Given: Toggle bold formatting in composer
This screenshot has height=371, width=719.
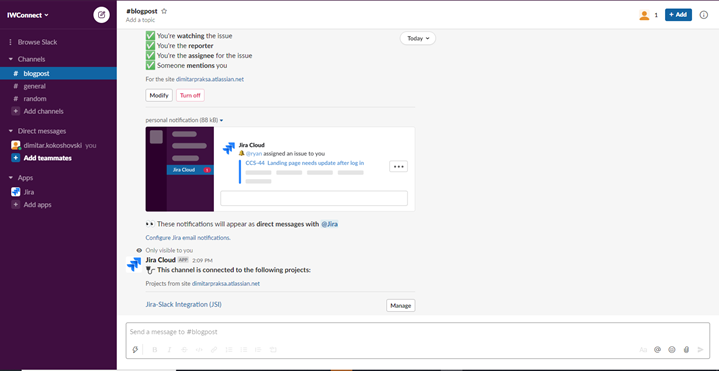Looking at the screenshot, I should pyautogui.click(x=155, y=349).
